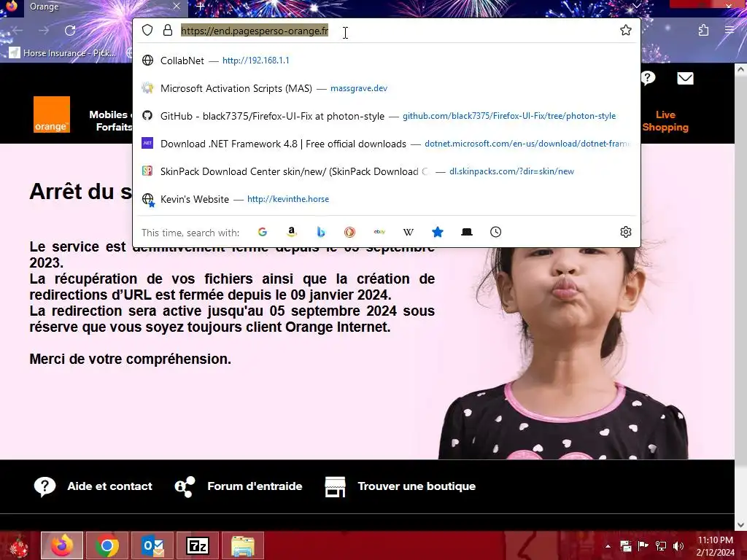Go forward with the arrow button
Screen dimensions: 747x560
44,31
